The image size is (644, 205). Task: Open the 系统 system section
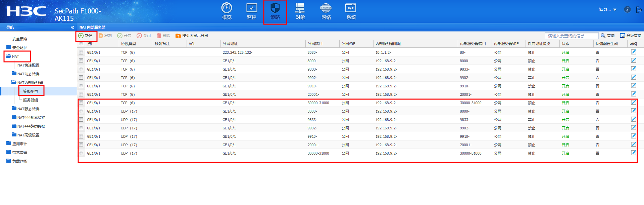tap(351, 11)
